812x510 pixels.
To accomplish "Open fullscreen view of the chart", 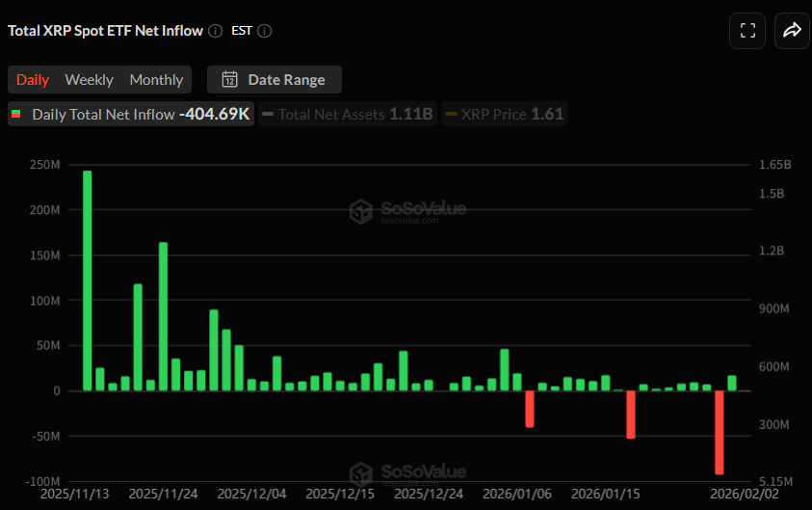I will 747,31.
